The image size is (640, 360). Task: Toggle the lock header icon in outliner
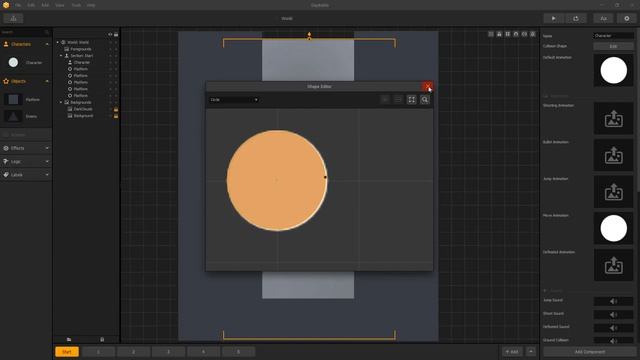(x=116, y=34)
